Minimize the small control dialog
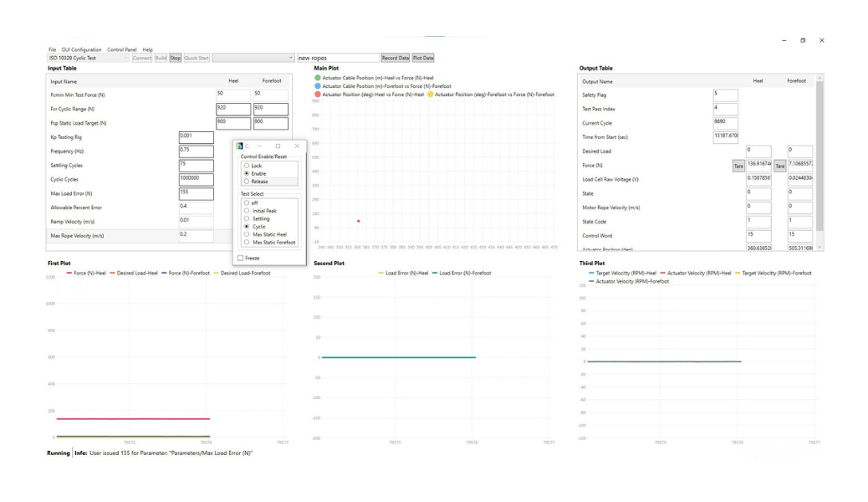The height and width of the screenshot is (502, 868). (259, 146)
